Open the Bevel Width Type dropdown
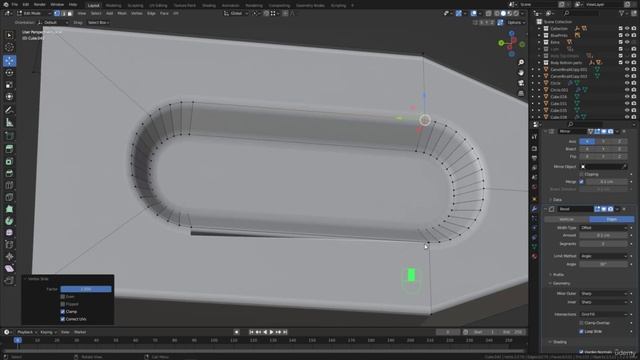 (x=603, y=228)
